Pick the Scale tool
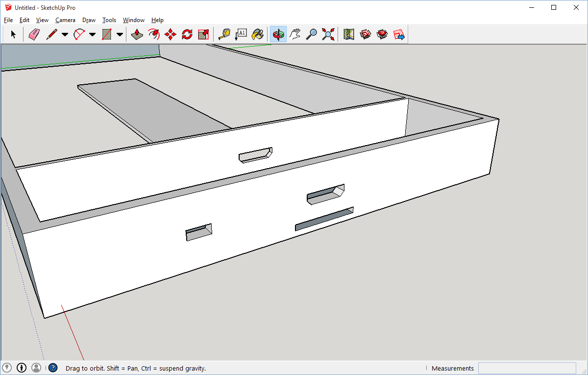Viewport: 588px width, 375px height. 204,34
